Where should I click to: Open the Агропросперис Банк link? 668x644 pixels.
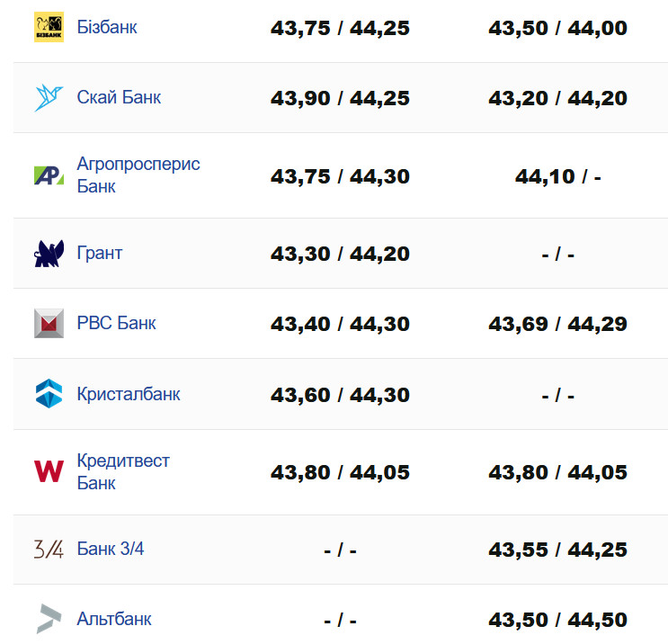[138, 175]
